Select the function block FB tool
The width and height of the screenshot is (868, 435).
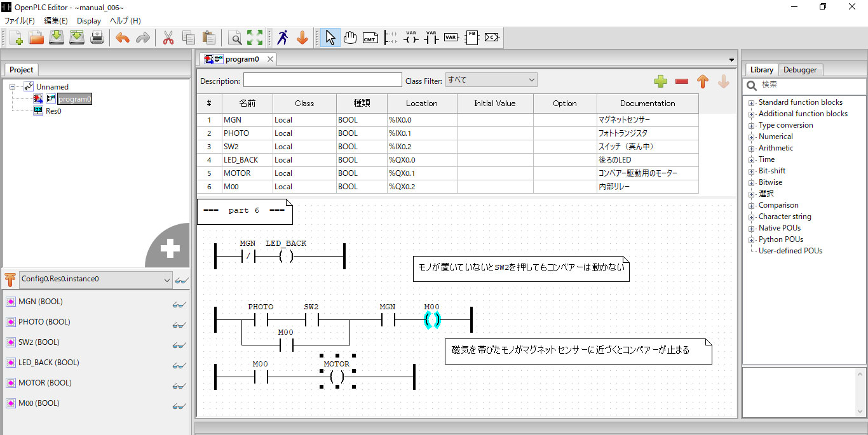pos(471,37)
